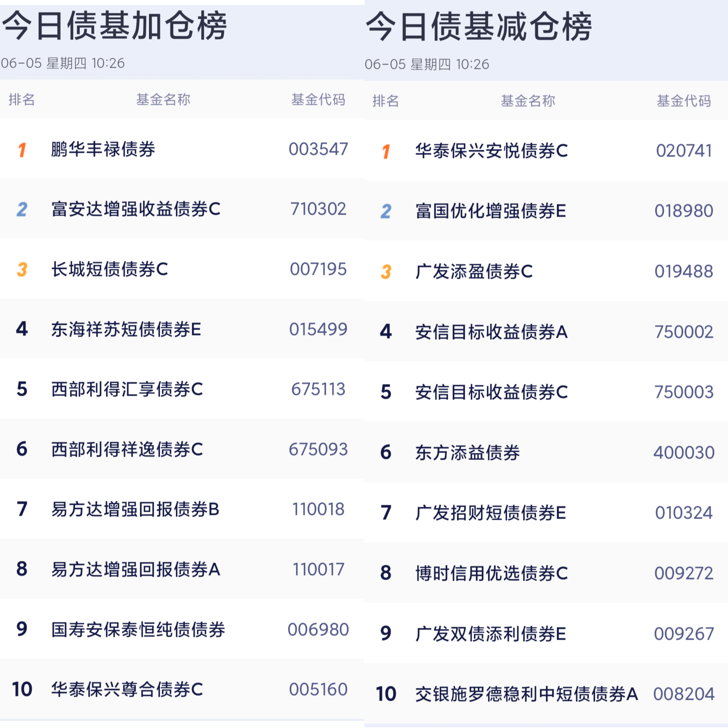
Task: Click the blue rank 2 badge in 加仓榜
Action: [22, 210]
